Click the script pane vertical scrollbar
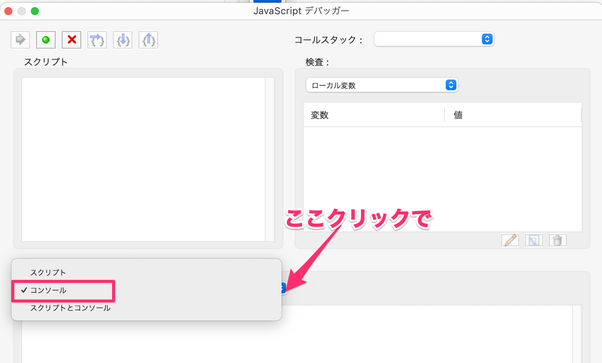 click(270, 159)
